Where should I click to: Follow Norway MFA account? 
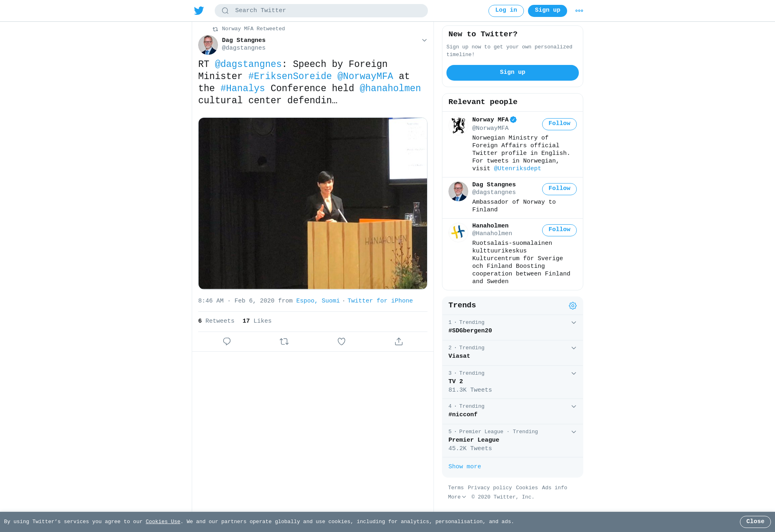[559, 124]
